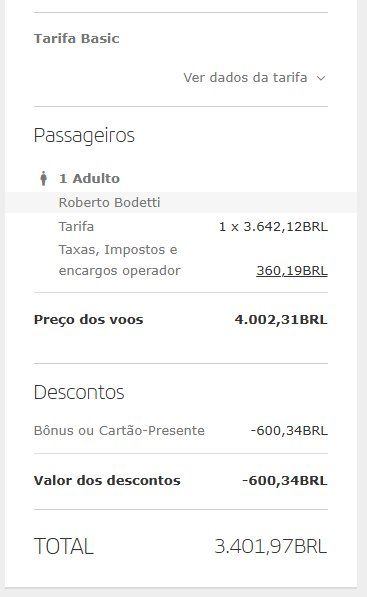Click the total amount 3.401,97BRL
Viewport: 367px width, 597px height.
click(x=271, y=546)
